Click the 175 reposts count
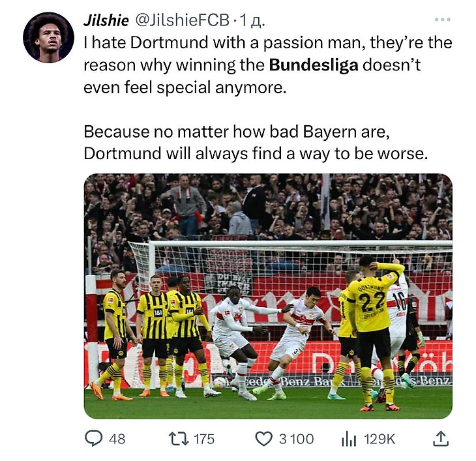 point(204,439)
